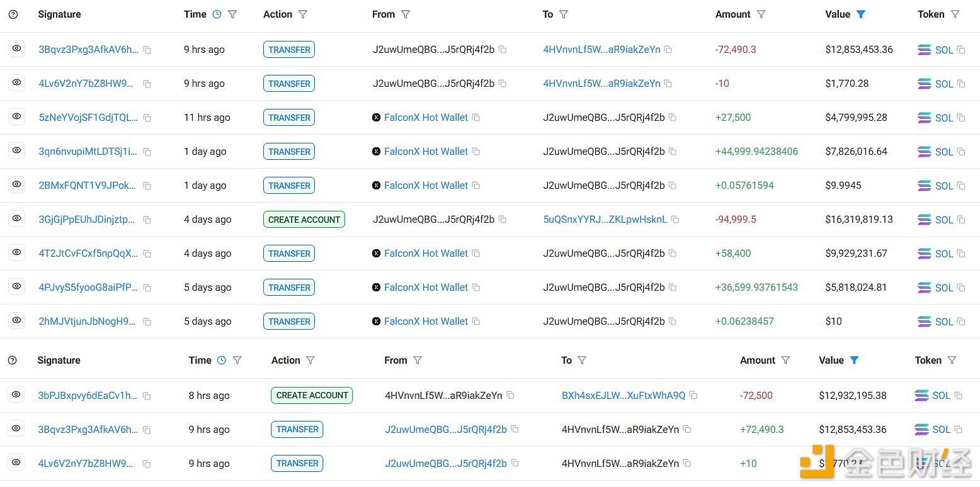Open the SOL token link in the $5,818,024.81 row

point(944,288)
